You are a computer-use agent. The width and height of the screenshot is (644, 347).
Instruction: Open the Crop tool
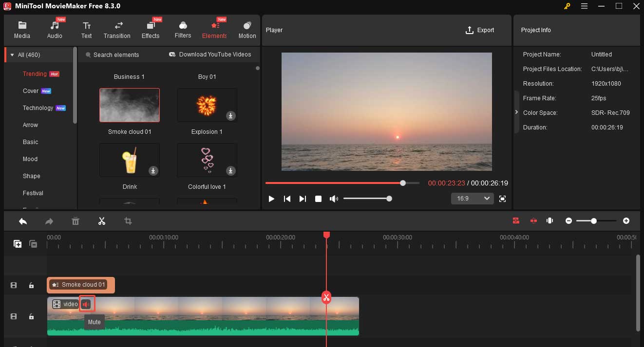[x=128, y=221]
